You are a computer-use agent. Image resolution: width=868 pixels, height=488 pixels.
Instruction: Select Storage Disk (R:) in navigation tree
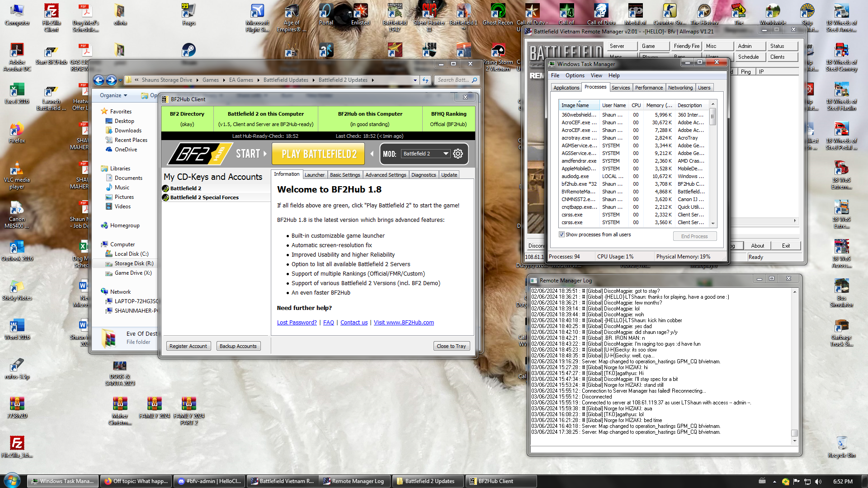tap(134, 263)
